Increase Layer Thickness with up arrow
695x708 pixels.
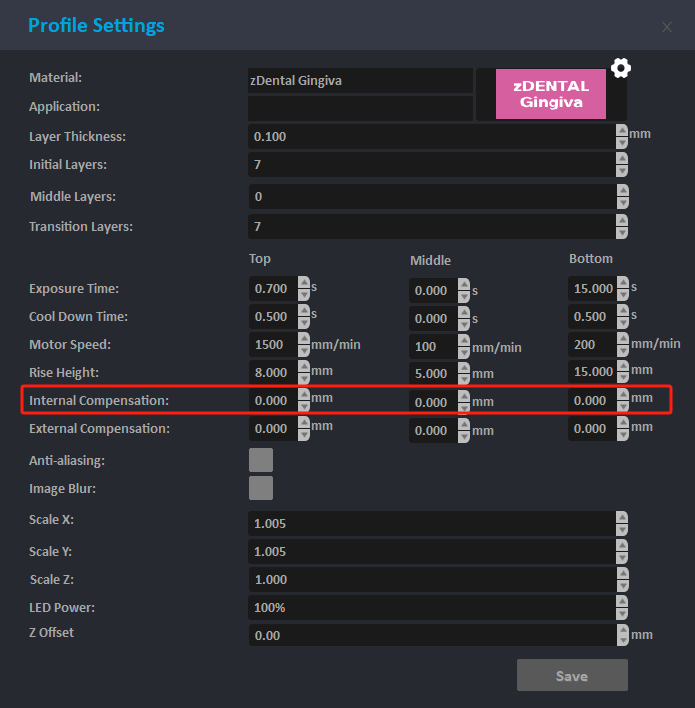point(622,130)
